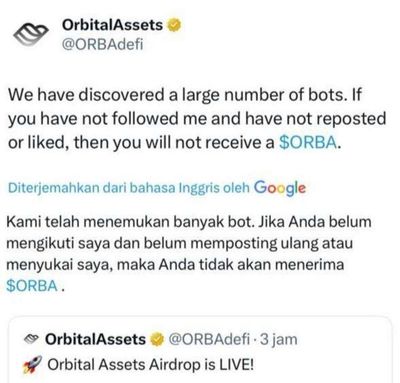The width and height of the screenshot is (400, 383).
Task: Open the quoted tweet card
Action: (200, 349)
